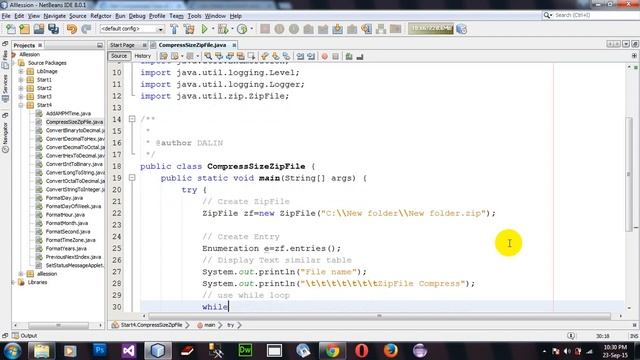
Task: Click Clean and Build Project icon
Action: pyautogui.click(x=189, y=29)
